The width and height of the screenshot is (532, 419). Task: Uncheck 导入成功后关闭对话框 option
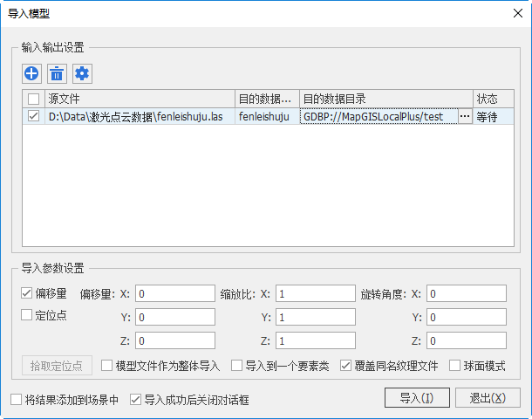(135, 400)
